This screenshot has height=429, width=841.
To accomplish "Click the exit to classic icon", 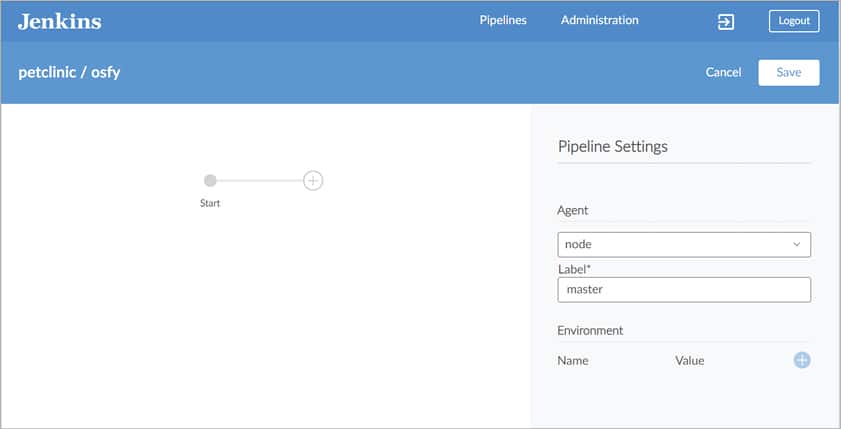I will tap(726, 21).
